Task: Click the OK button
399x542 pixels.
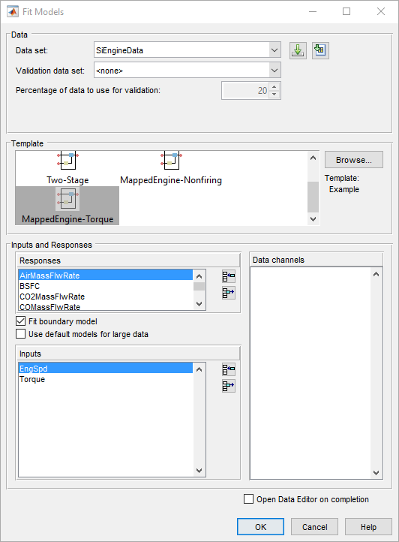Action: tap(260, 527)
